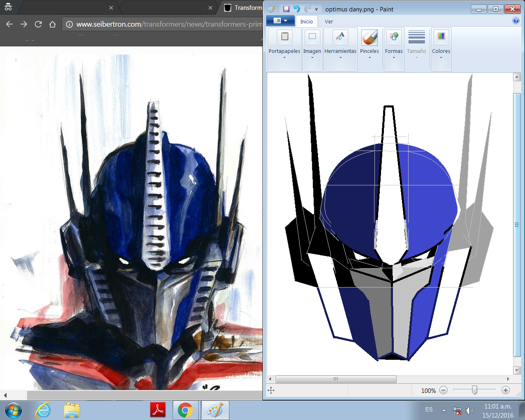The width and height of the screenshot is (525, 420).
Task: Open the blue Paint file menu
Action: tap(280, 21)
